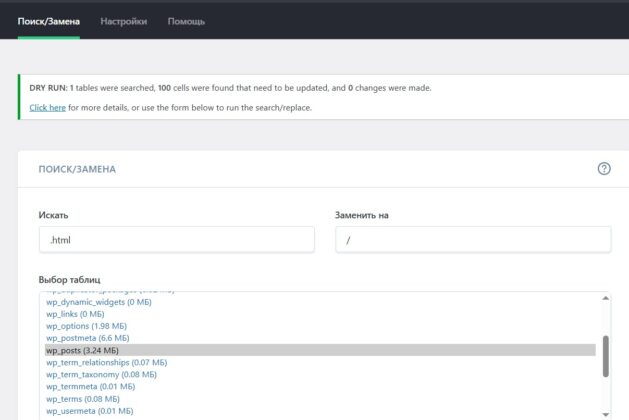The height and width of the screenshot is (420, 629).
Task: Select the wp_termmeta table entry
Action: [90, 387]
